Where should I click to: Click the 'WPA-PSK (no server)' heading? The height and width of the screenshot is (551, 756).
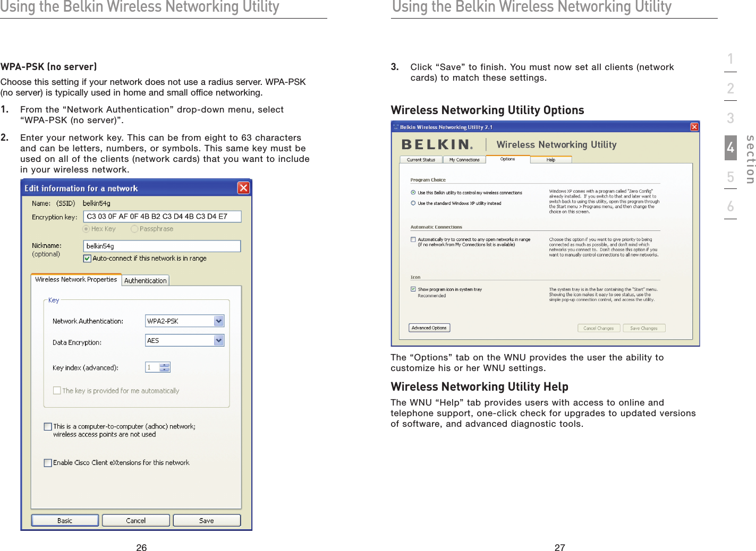(x=49, y=66)
